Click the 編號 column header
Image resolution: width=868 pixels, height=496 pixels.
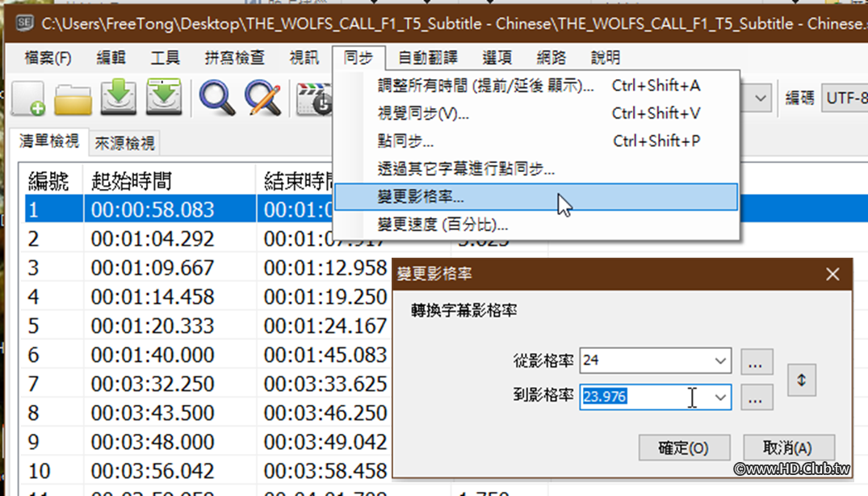pyautogui.click(x=49, y=181)
